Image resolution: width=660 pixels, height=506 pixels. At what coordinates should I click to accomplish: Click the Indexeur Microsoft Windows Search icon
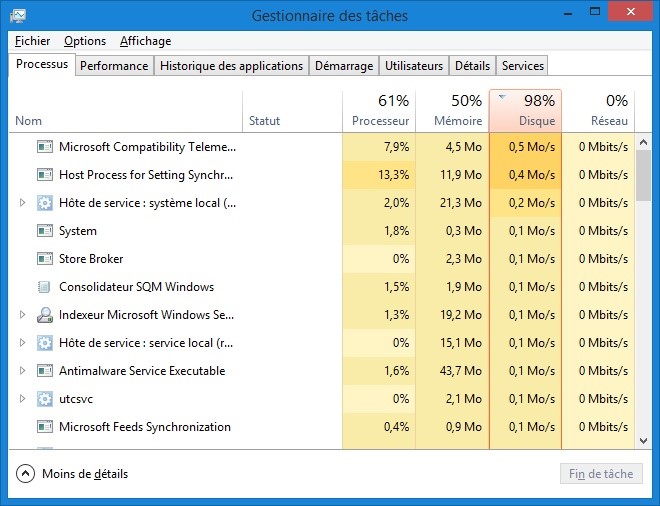[x=44, y=315]
